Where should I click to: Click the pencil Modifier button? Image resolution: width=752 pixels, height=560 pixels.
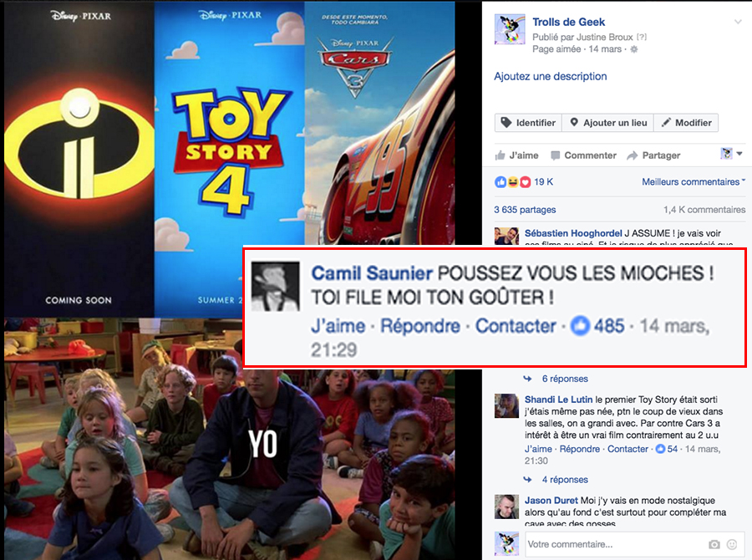coord(686,123)
